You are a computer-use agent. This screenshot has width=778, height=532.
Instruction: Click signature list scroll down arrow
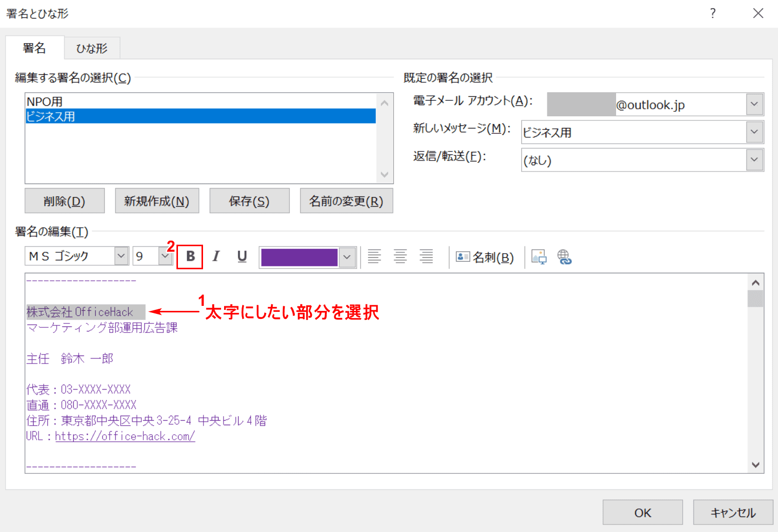point(384,174)
